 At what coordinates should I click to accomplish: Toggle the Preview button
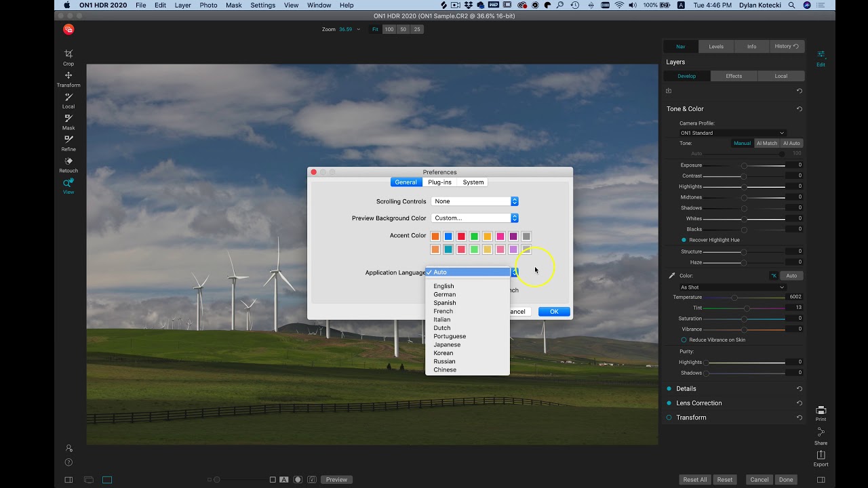336,480
